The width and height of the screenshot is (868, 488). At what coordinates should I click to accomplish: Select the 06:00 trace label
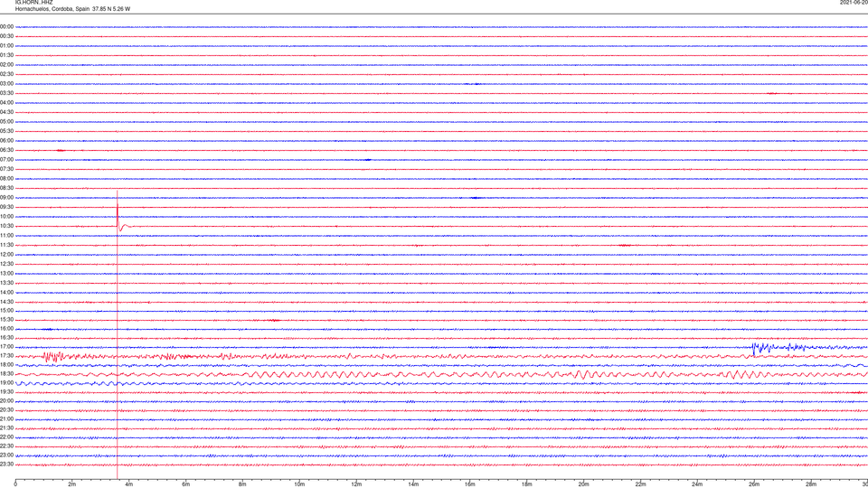coord(6,141)
